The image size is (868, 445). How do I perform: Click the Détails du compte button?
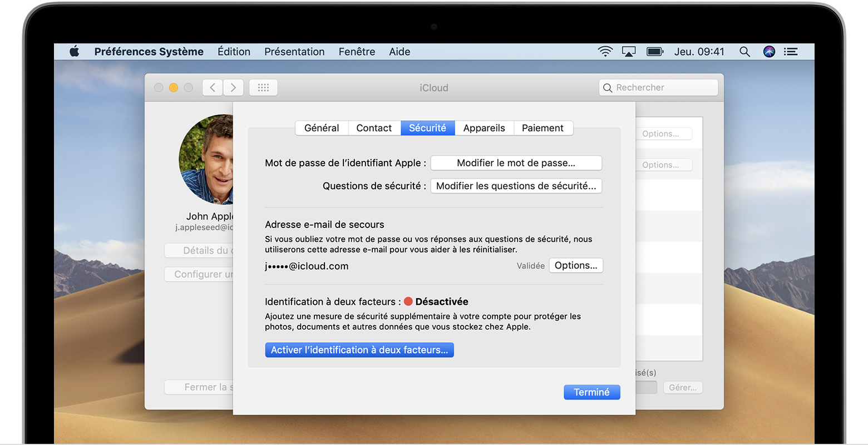click(x=199, y=250)
